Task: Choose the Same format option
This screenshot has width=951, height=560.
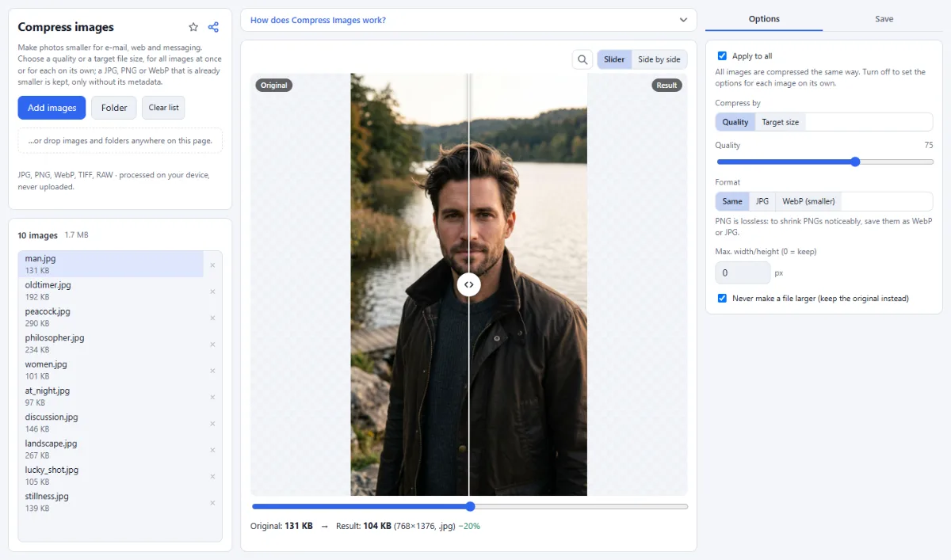Action: 732,201
